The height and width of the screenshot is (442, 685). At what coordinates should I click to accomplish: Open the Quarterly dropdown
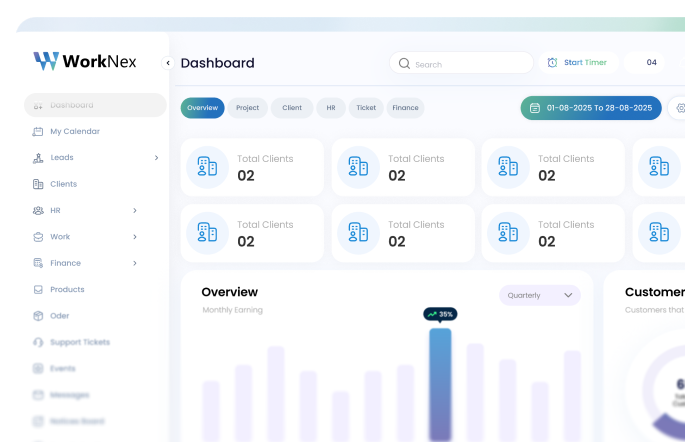[x=540, y=295]
